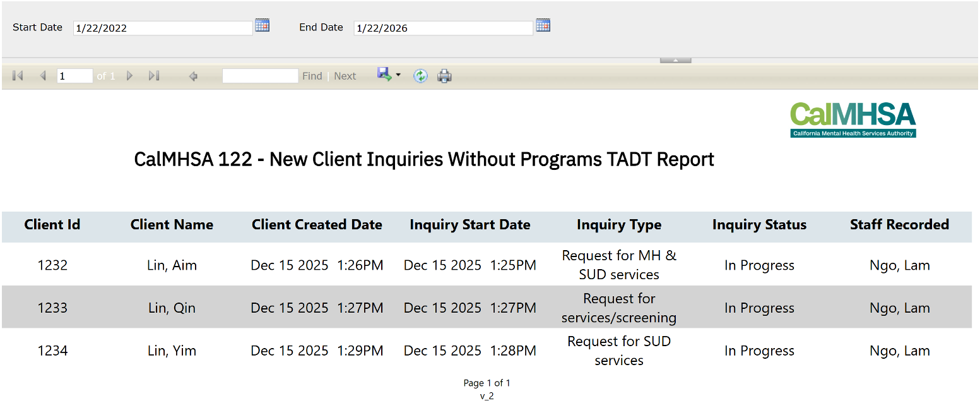The width and height of the screenshot is (980, 403).
Task: Print the report
Action: point(445,76)
